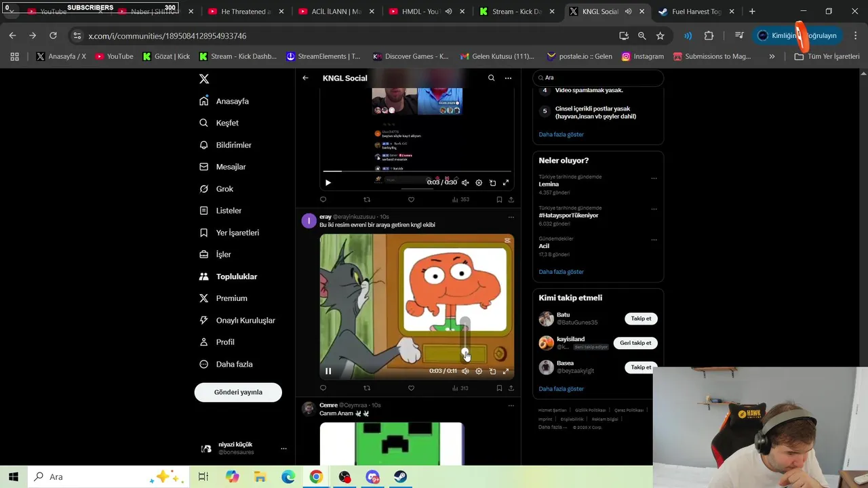868x488 pixels.
Task: Click Geri takip et for kayisiland
Action: (x=635, y=343)
